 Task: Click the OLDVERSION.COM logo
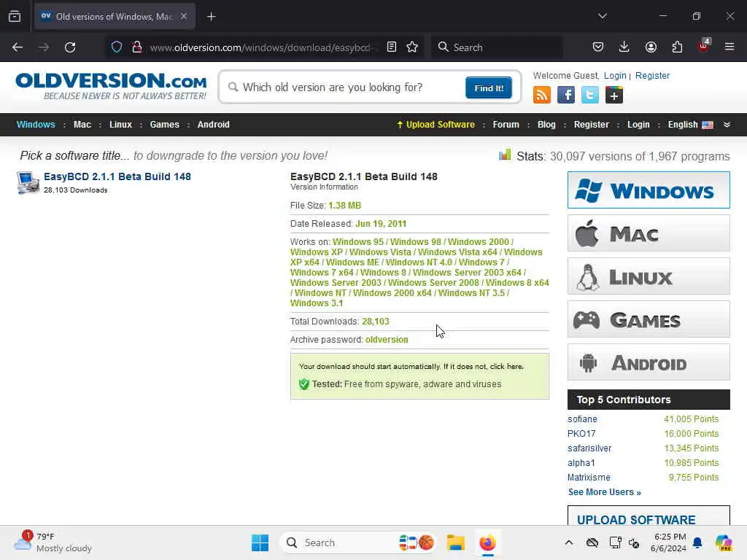pyautogui.click(x=111, y=86)
